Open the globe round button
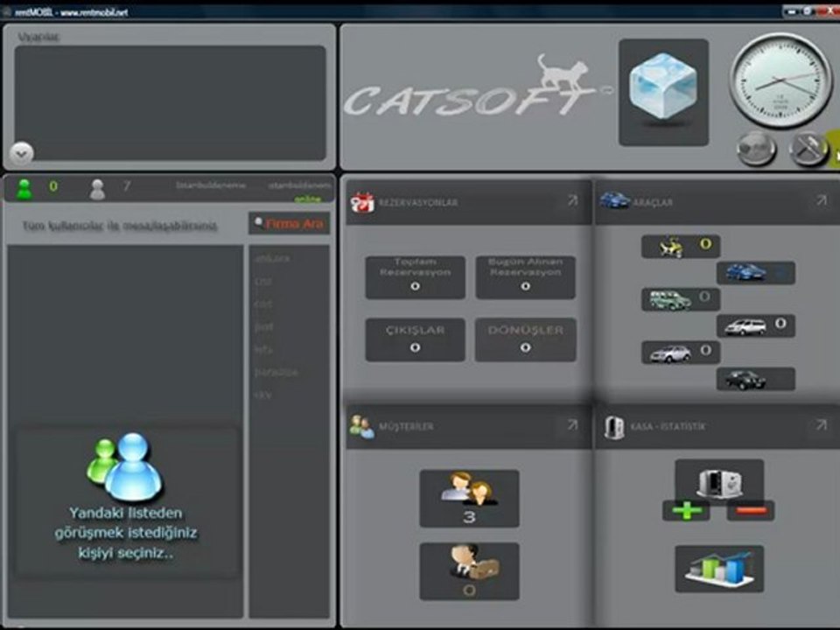Viewport: 840px width, 630px height. pyautogui.click(x=756, y=149)
